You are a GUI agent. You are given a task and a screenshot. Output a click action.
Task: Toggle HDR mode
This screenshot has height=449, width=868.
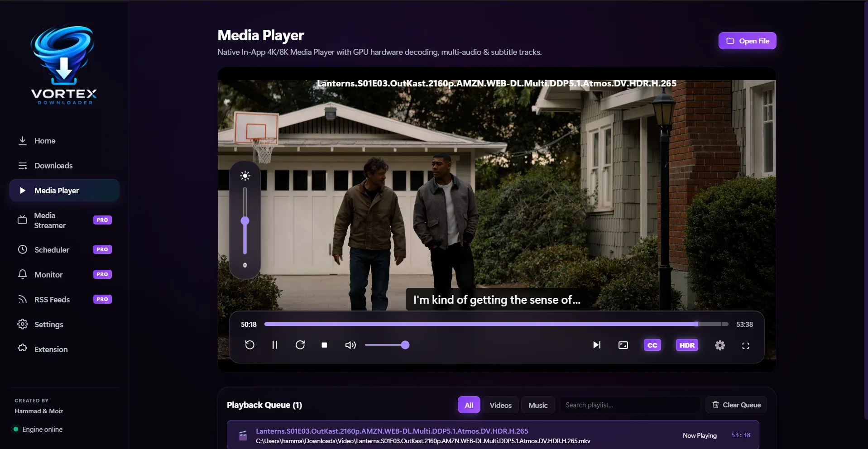tap(687, 345)
